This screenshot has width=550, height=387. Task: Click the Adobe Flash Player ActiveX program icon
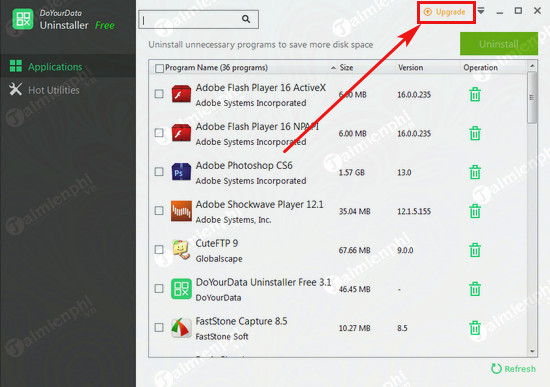point(181,94)
